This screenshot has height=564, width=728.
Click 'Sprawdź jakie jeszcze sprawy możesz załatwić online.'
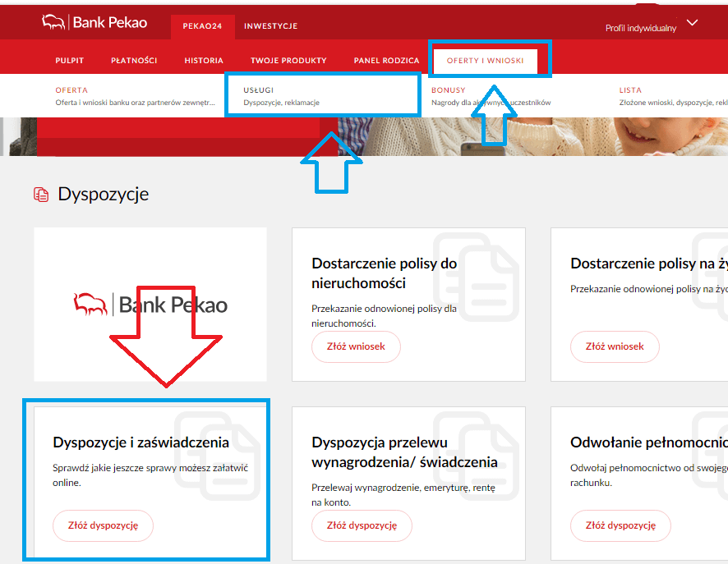[x=150, y=475]
